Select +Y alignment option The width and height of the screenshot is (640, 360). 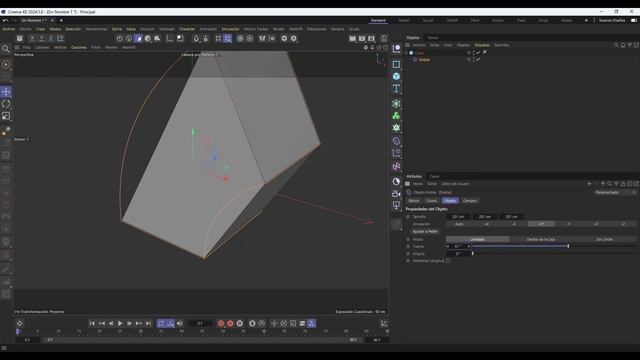click(541, 224)
